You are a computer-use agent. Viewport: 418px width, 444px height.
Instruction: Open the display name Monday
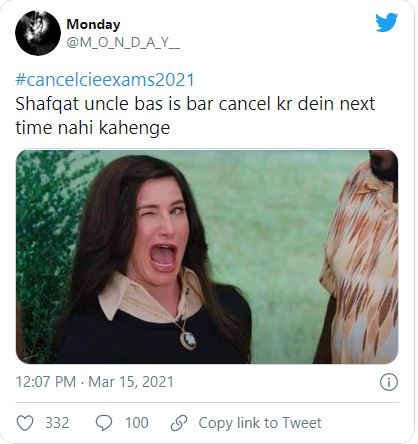93,24
